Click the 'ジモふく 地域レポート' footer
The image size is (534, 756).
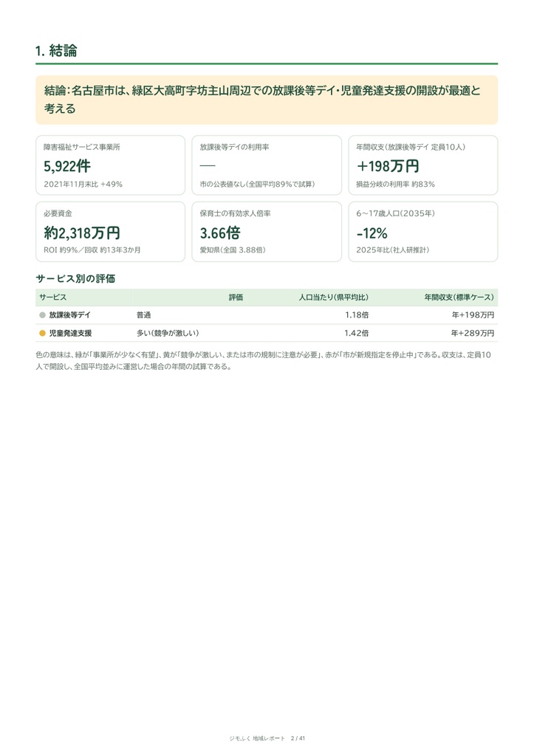pos(257,738)
